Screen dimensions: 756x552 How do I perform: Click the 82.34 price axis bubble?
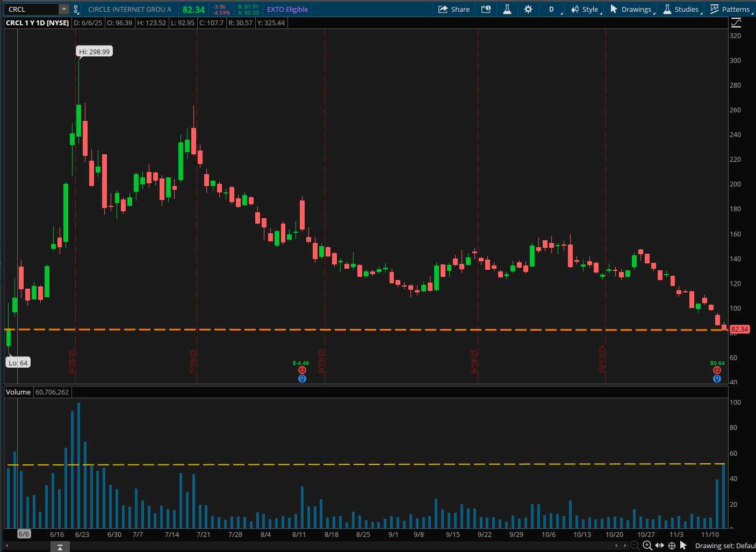[x=739, y=329]
